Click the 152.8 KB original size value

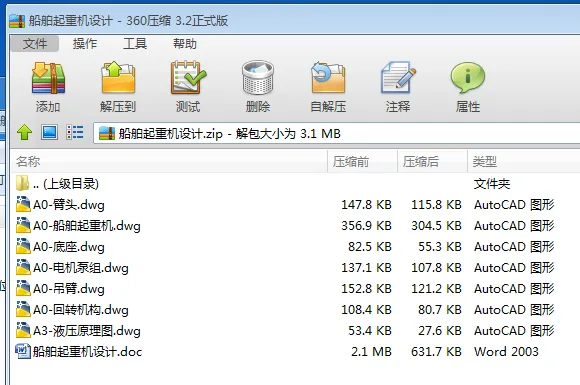point(366,288)
